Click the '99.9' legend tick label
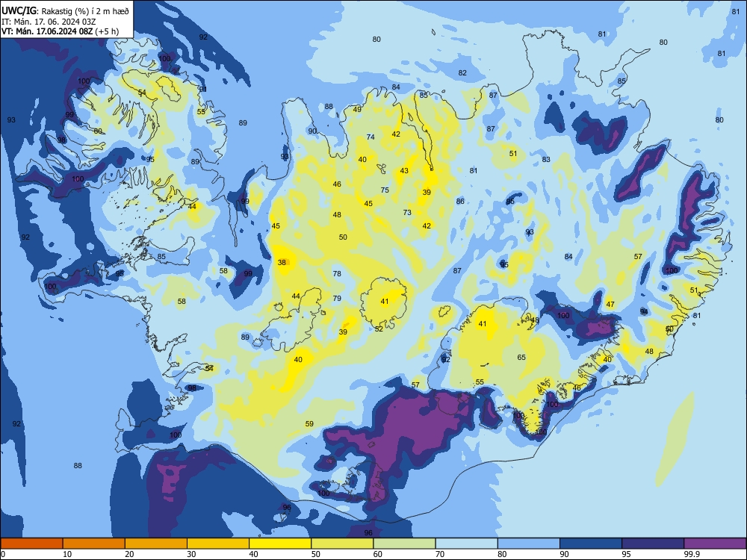The width and height of the screenshot is (747, 560). tap(692, 554)
